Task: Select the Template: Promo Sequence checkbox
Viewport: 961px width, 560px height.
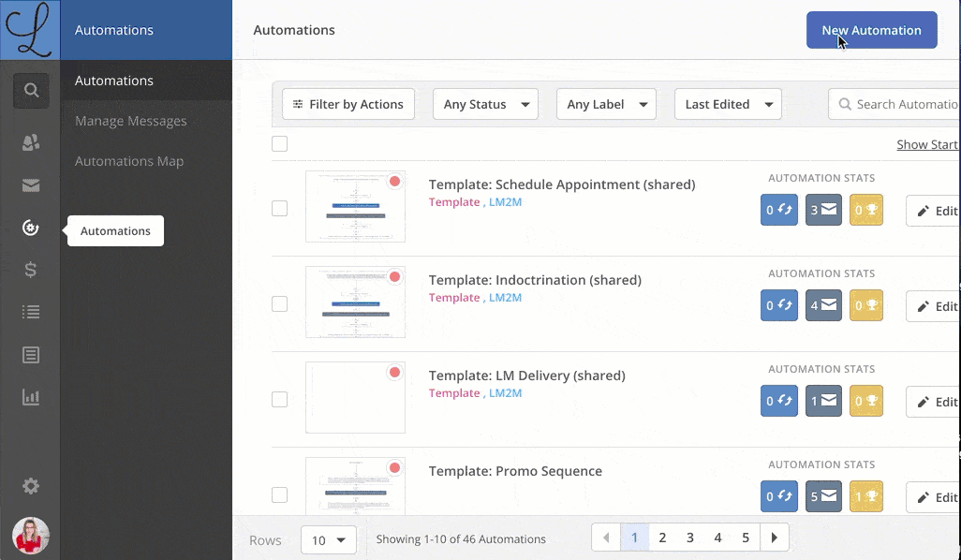Action: tap(279, 494)
